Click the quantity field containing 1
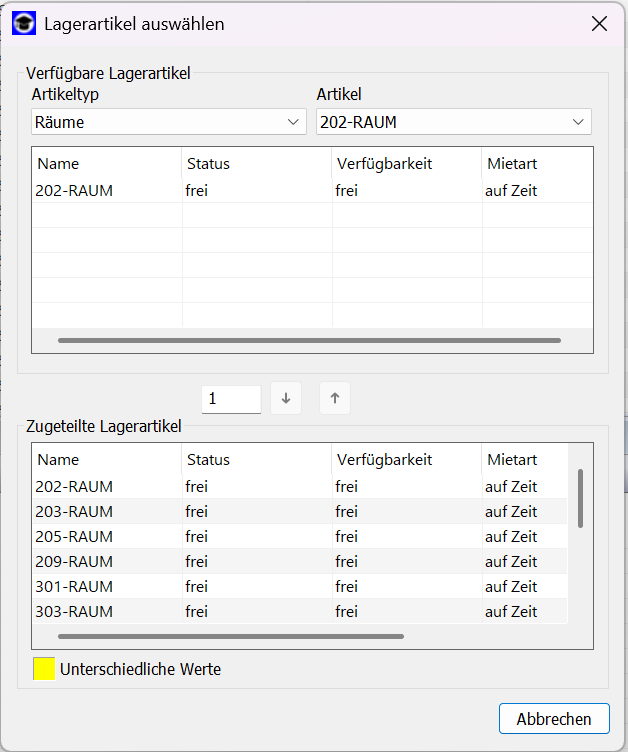 pyautogui.click(x=231, y=399)
